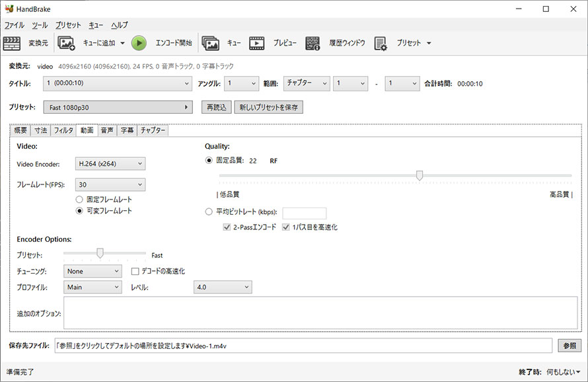Click the 再読込 button

[217, 107]
